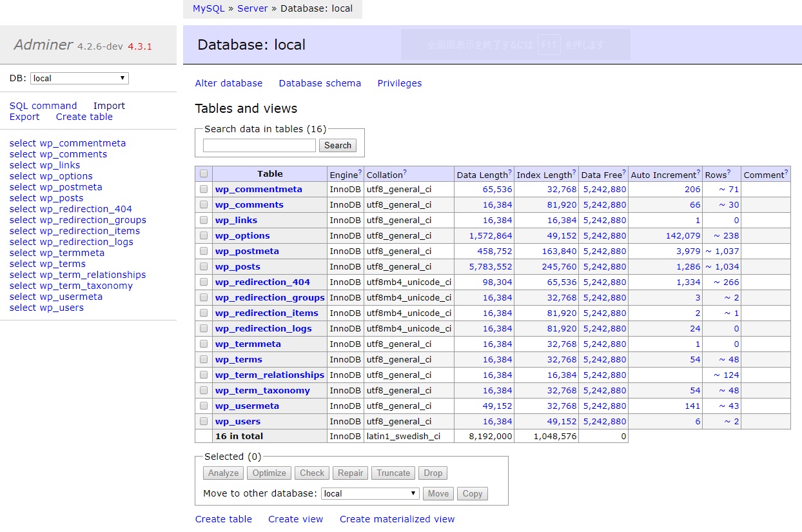Open the Create materialized view link

[x=397, y=519]
